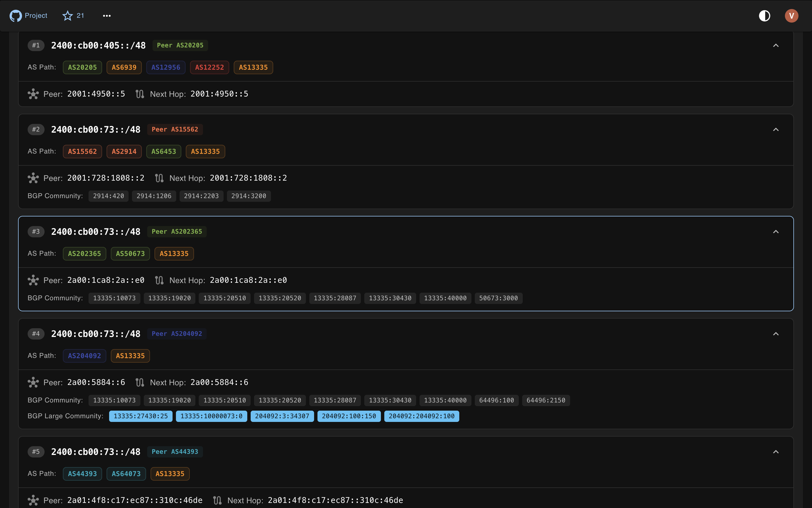This screenshot has width=812, height=508.
Task: Select AS2914 in route #2 path
Action: click(x=124, y=152)
